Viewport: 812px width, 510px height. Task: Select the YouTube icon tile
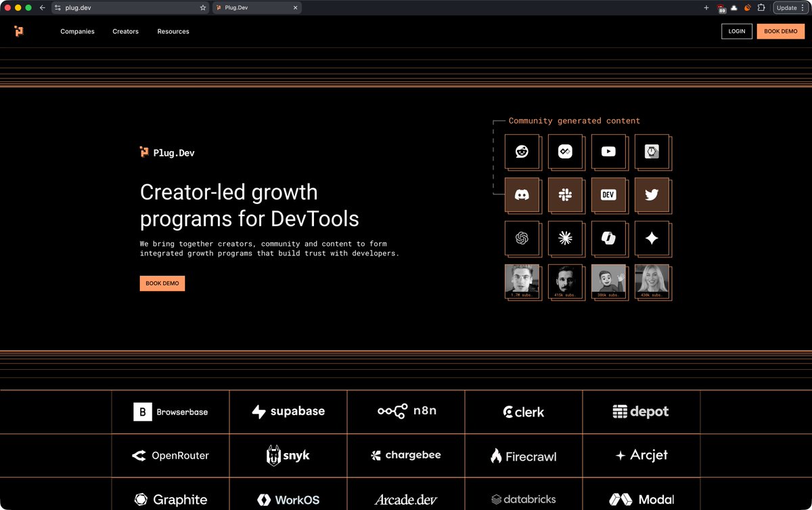pyautogui.click(x=608, y=152)
